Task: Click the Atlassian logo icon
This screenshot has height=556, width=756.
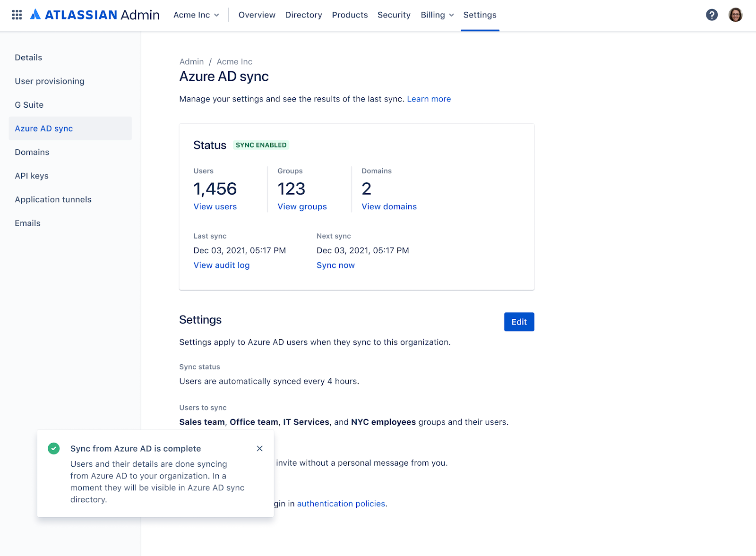Action: pos(35,15)
